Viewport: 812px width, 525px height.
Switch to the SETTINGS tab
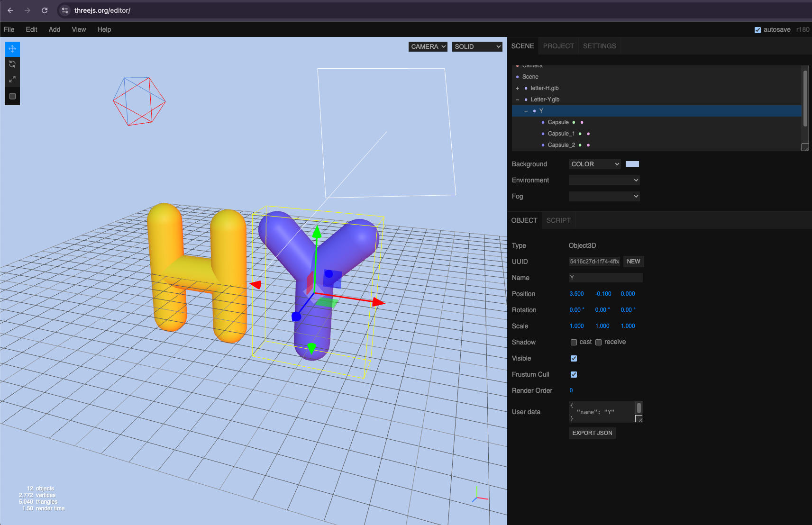click(599, 46)
